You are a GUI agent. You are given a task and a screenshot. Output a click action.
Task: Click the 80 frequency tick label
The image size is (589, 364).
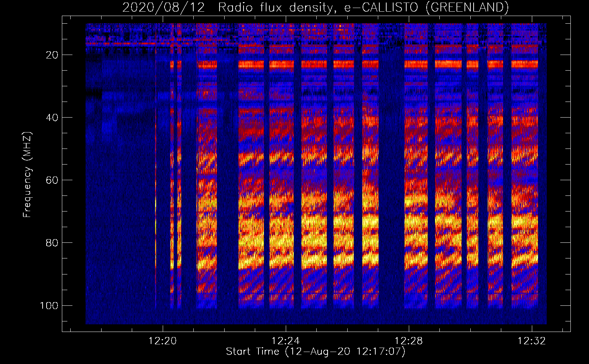point(52,243)
